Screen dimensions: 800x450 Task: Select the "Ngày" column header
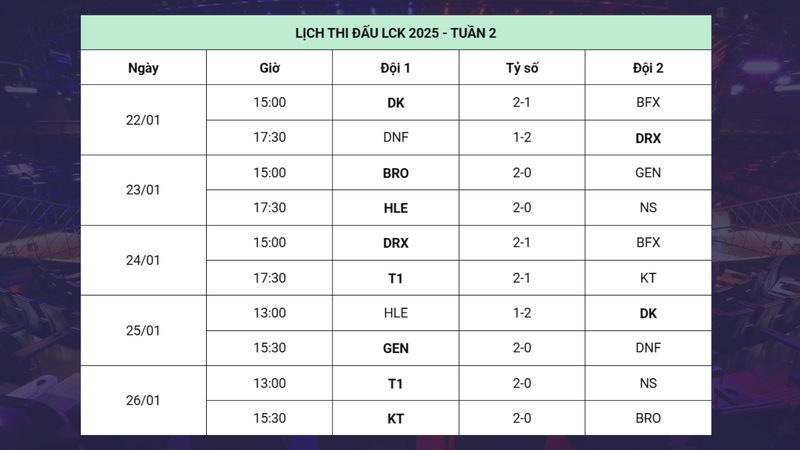[143, 68]
